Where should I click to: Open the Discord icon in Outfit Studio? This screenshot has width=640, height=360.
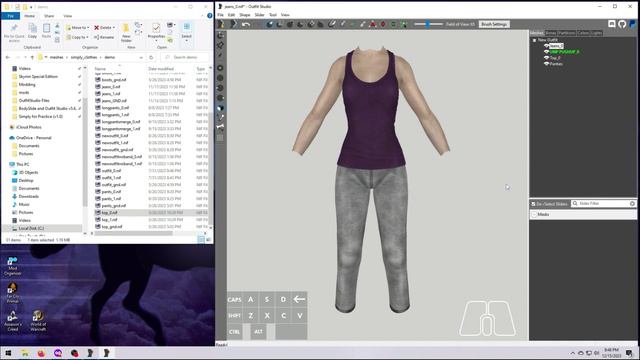coord(611,24)
